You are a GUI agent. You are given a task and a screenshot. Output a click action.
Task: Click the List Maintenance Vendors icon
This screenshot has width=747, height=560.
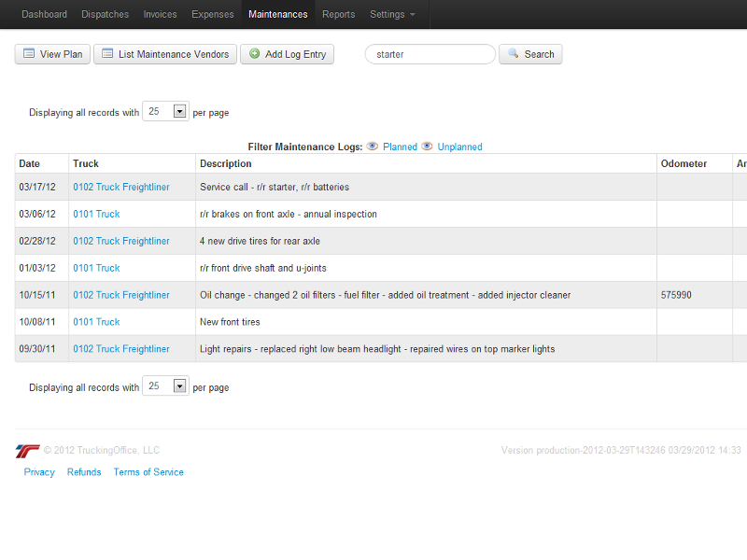(107, 54)
